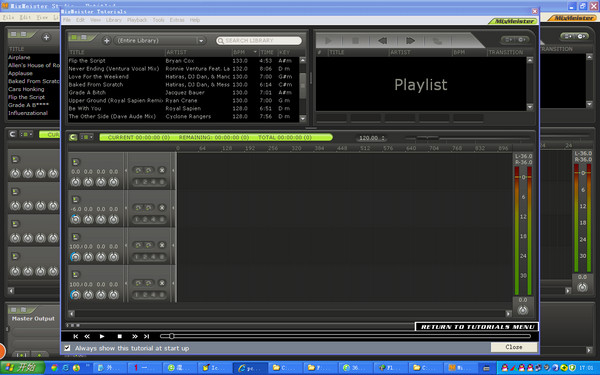The height and width of the screenshot is (375, 600).
Task: Click library list scroll-down arrow
Action: pyautogui.click(x=303, y=118)
